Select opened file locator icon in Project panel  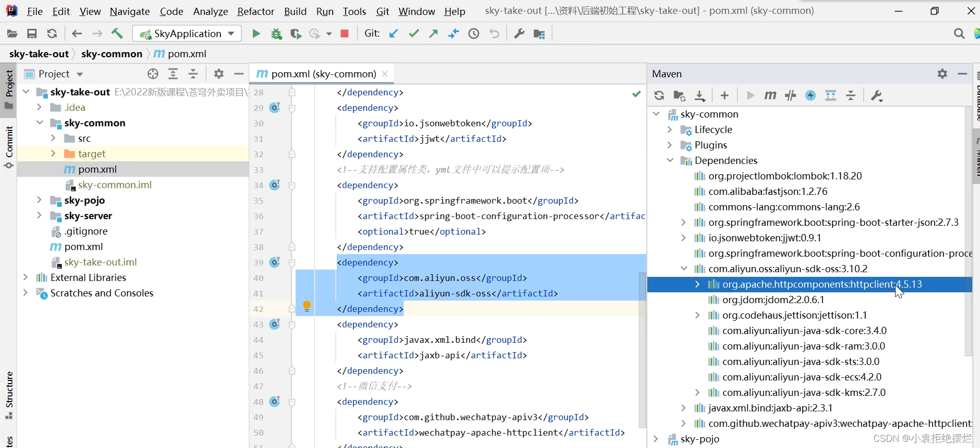[153, 74]
